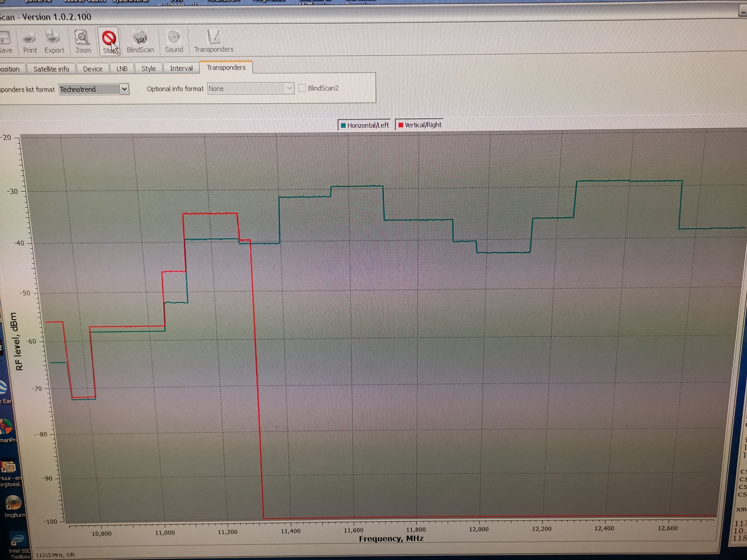
Task: Click the 12,000 frequency axis tick
Action: [479, 529]
